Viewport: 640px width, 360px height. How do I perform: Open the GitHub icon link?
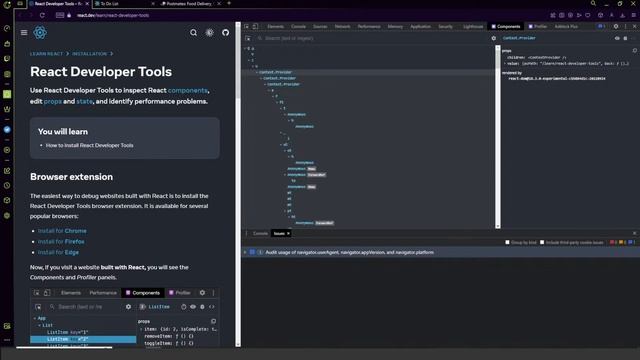tap(225, 33)
